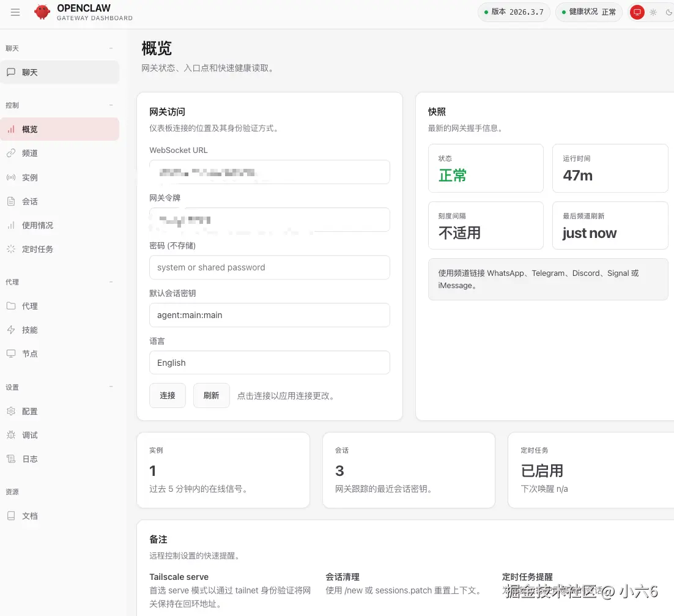This screenshot has height=616, width=674.
Task: Click the 连接 button
Action: 168,396
